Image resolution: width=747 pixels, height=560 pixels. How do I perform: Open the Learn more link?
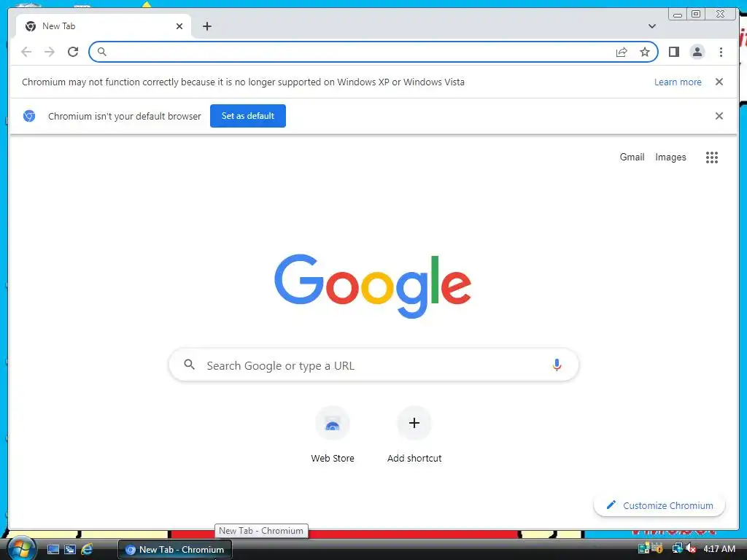pyautogui.click(x=678, y=82)
